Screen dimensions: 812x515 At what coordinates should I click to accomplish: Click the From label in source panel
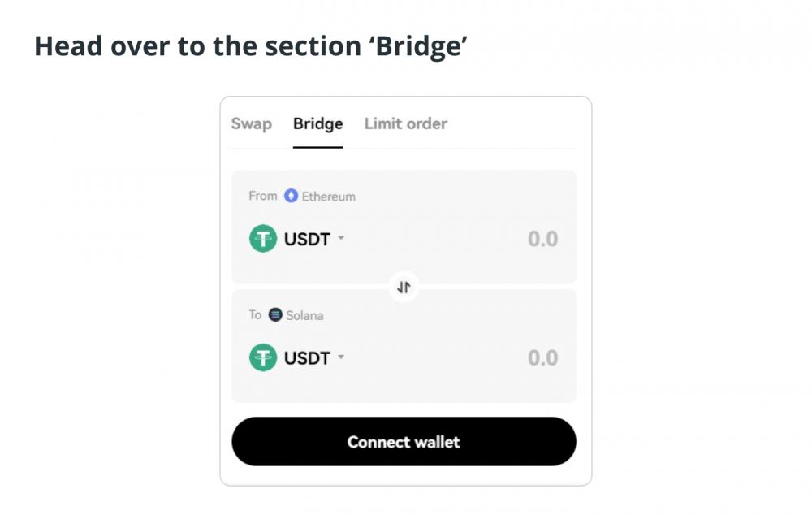coord(262,196)
